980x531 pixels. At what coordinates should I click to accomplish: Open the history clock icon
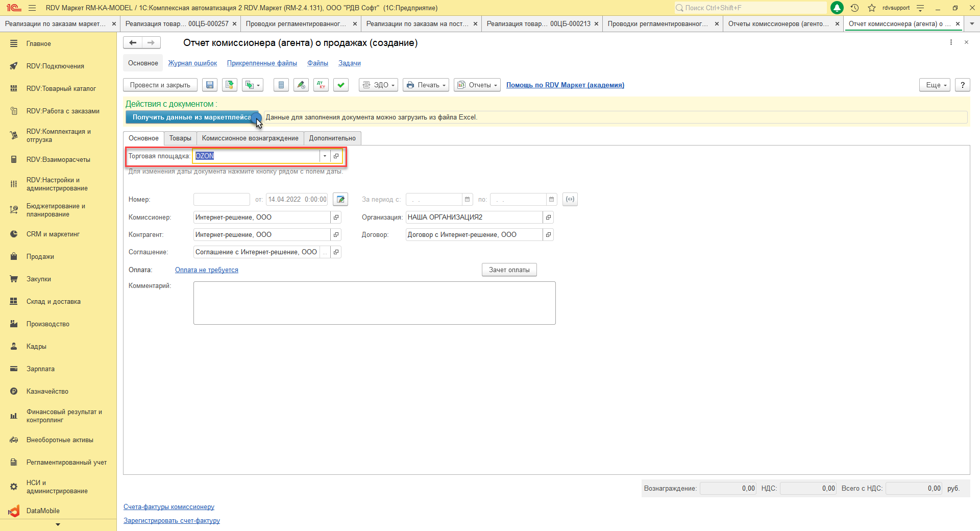point(855,8)
